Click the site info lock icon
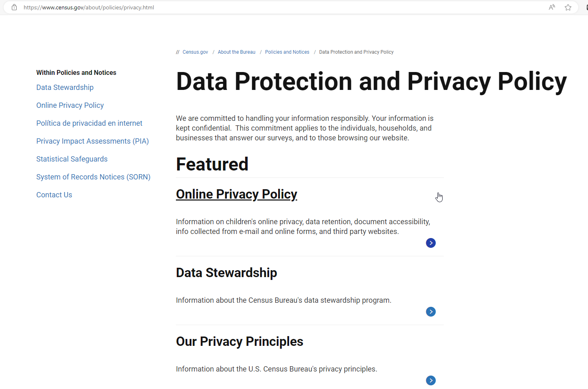 click(14, 7)
